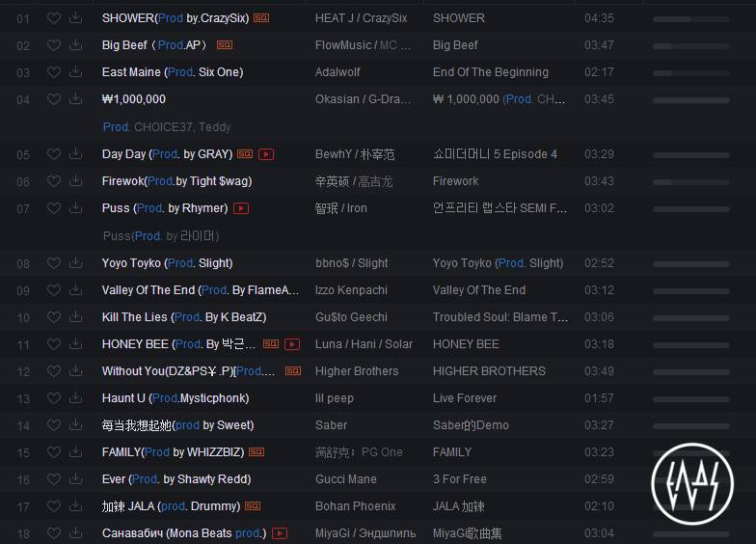Download the ₩1,000,000 track

[x=75, y=98]
